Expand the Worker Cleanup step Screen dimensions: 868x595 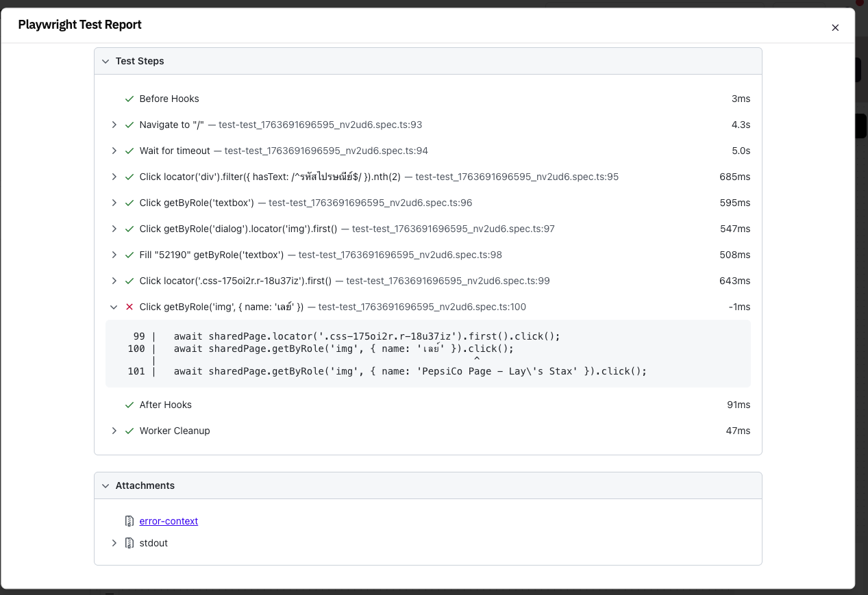[x=114, y=431]
